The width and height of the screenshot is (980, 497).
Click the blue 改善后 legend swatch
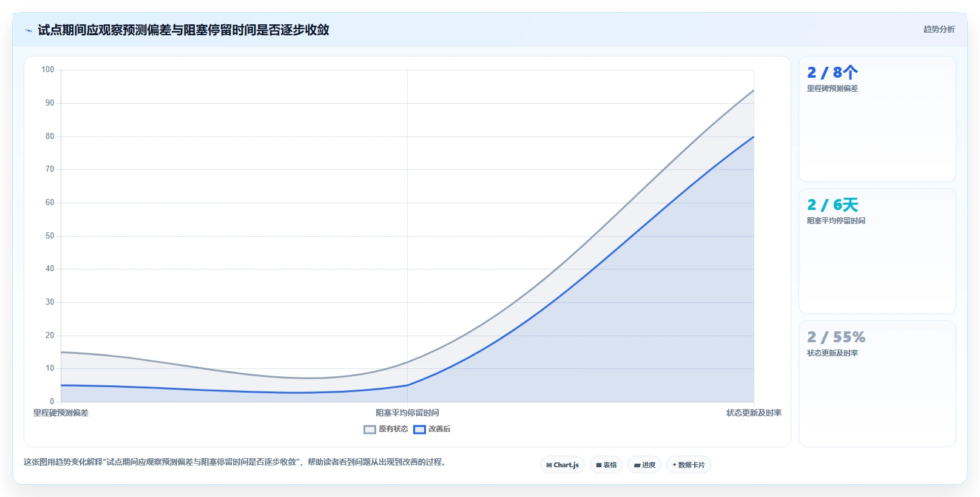point(419,430)
